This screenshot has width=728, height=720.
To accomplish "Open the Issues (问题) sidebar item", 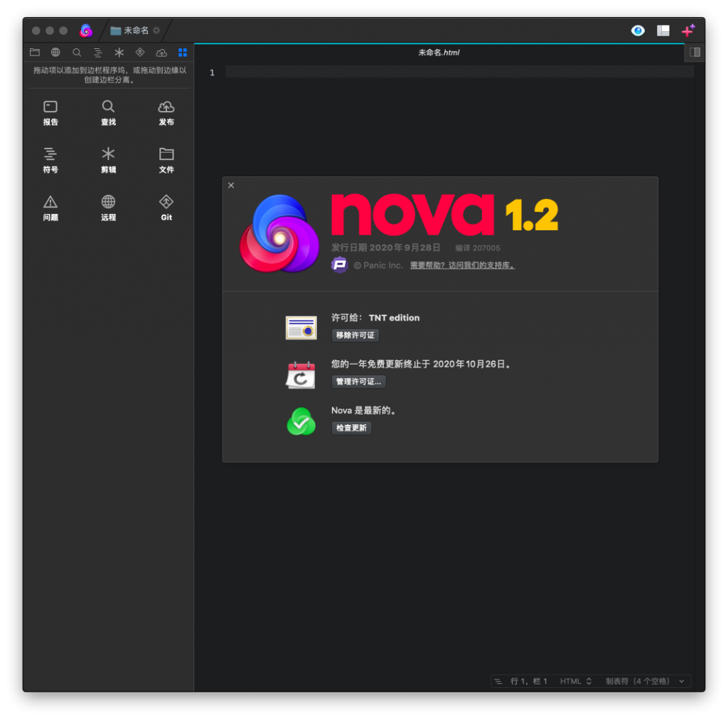I will (x=50, y=208).
